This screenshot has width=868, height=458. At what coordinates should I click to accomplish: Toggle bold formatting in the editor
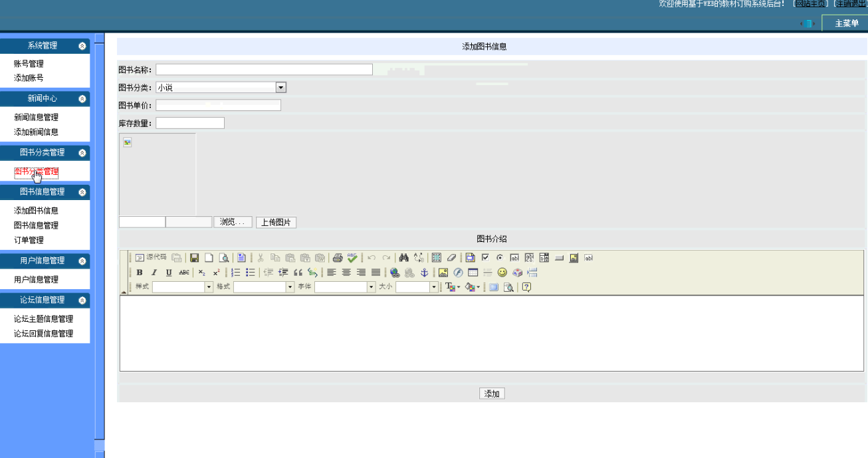140,273
